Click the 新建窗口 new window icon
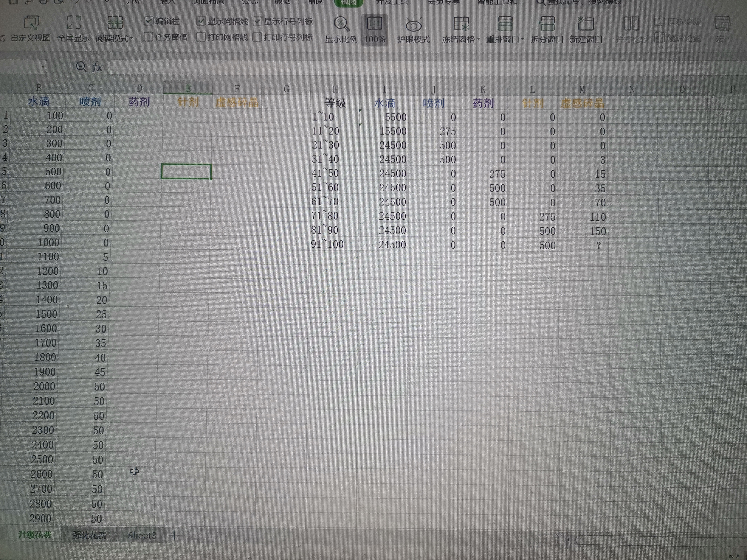Viewport: 747px width, 560px height. click(586, 24)
